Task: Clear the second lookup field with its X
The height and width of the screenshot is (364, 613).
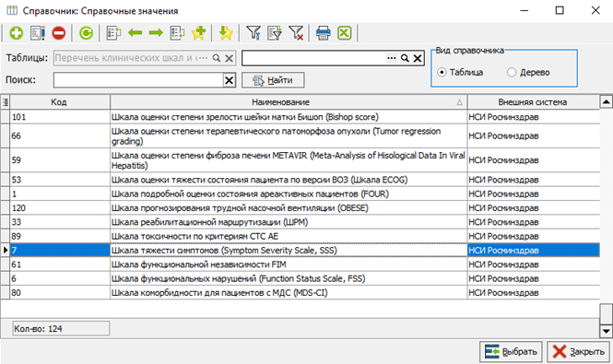Action: coord(418,58)
